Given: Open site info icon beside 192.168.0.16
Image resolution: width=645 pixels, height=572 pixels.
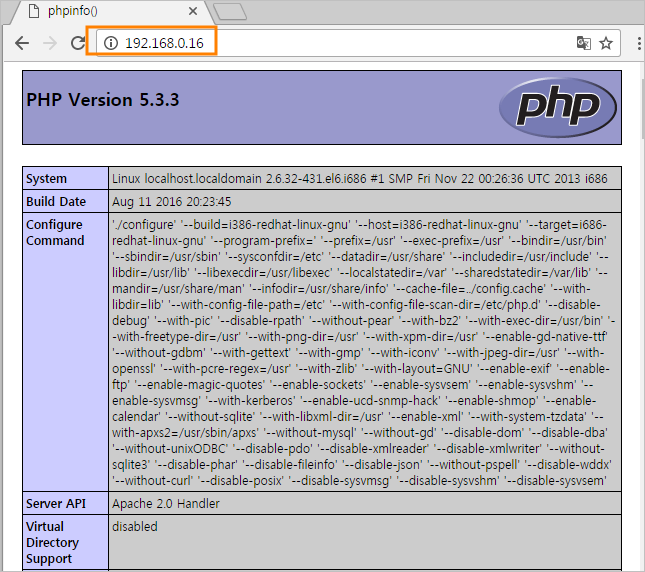Looking at the screenshot, I should point(111,43).
